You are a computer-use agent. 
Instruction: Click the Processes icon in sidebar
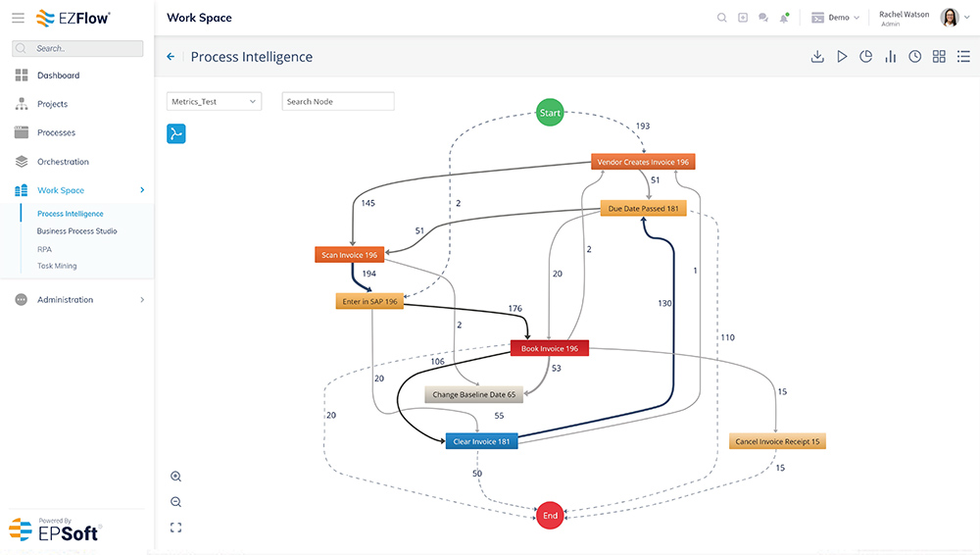(22, 132)
